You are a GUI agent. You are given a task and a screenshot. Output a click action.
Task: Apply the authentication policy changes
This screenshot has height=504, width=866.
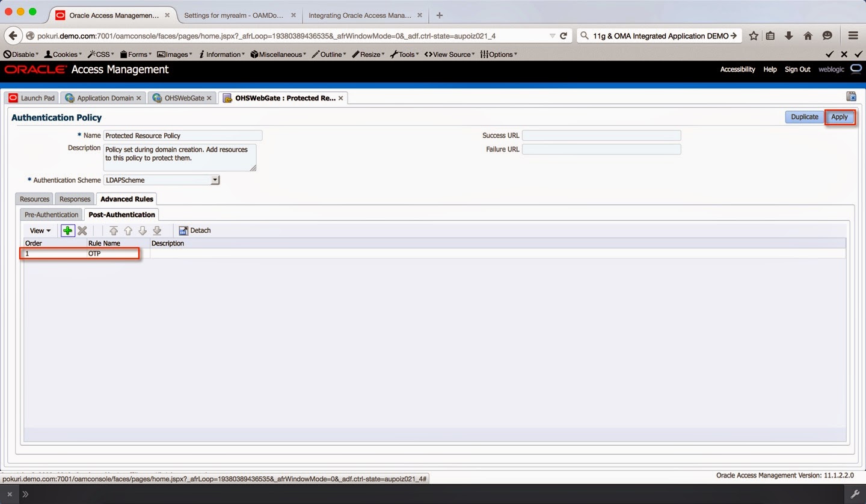[x=840, y=117]
